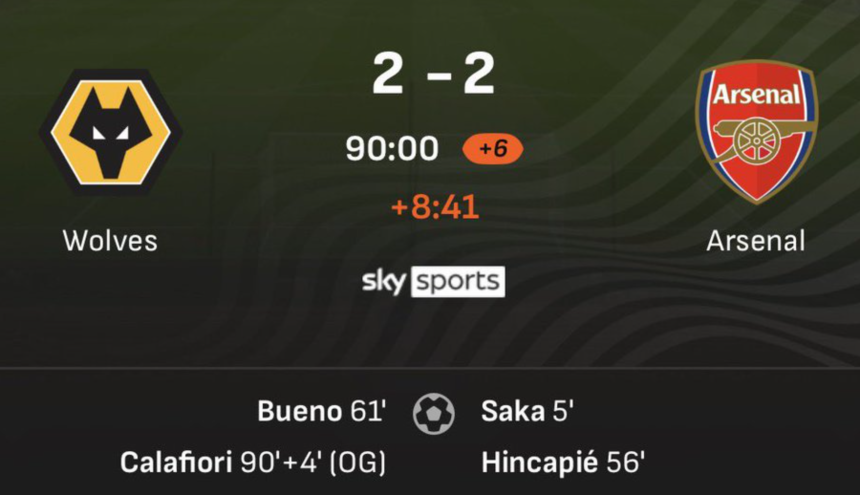
Task: Click the orange +8:41 stoppage timer
Action: click(x=434, y=207)
